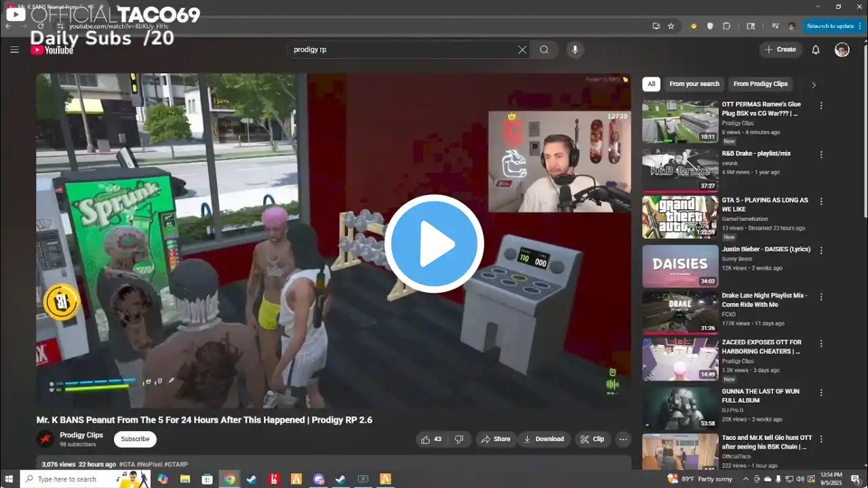868x488 pixels.
Task: Open "ZACEED EXPOSES OTT" video thumbnail
Action: click(680, 360)
